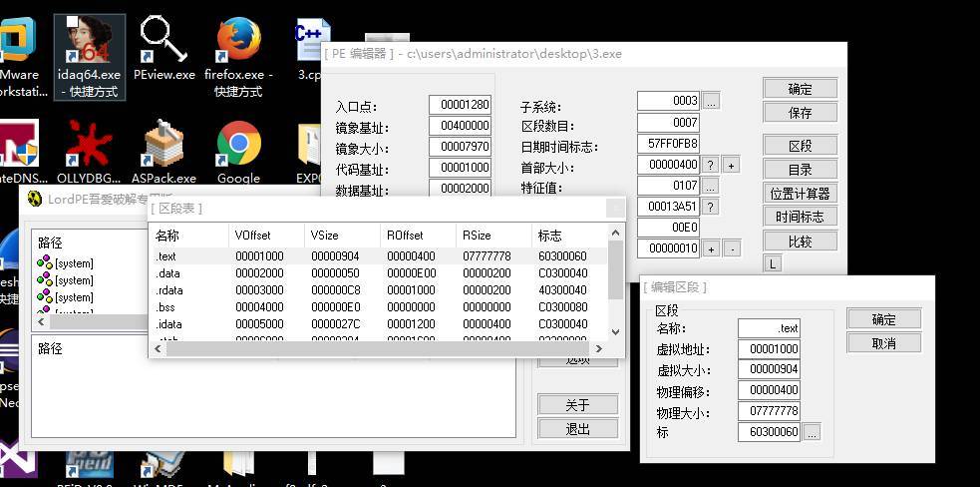Open the idaq64.exe desktop shortcut
This screenshot has width=980, height=487.
(x=90, y=57)
